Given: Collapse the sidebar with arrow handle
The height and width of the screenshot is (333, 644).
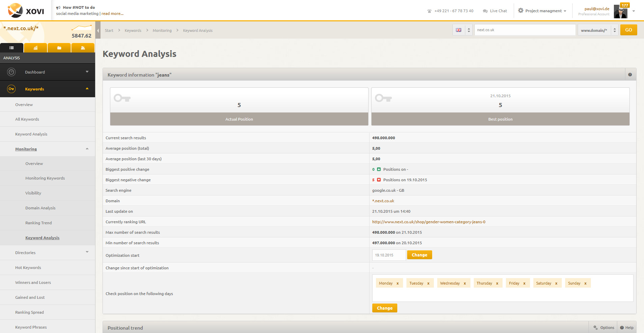Looking at the screenshot, I should 98,30.
